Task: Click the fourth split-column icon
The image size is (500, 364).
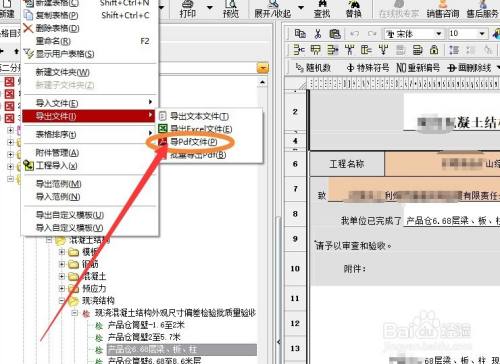Action: [x=349, y=50]
